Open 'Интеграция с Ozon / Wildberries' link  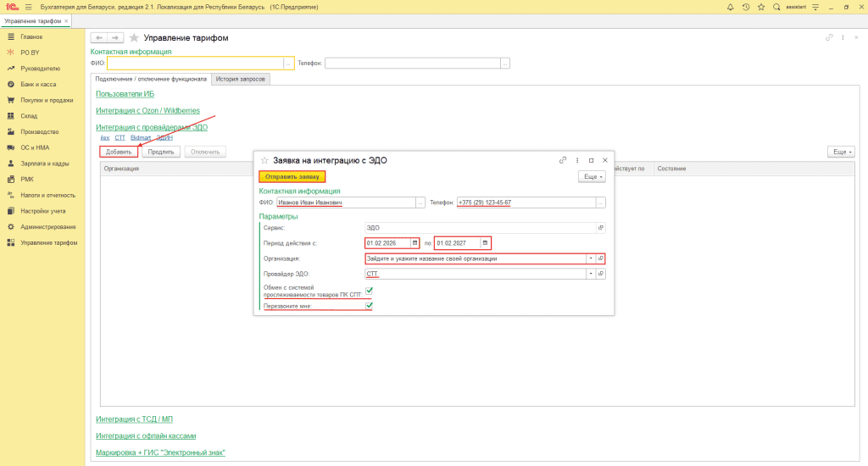pyautogui.click(x=147, y=111)
